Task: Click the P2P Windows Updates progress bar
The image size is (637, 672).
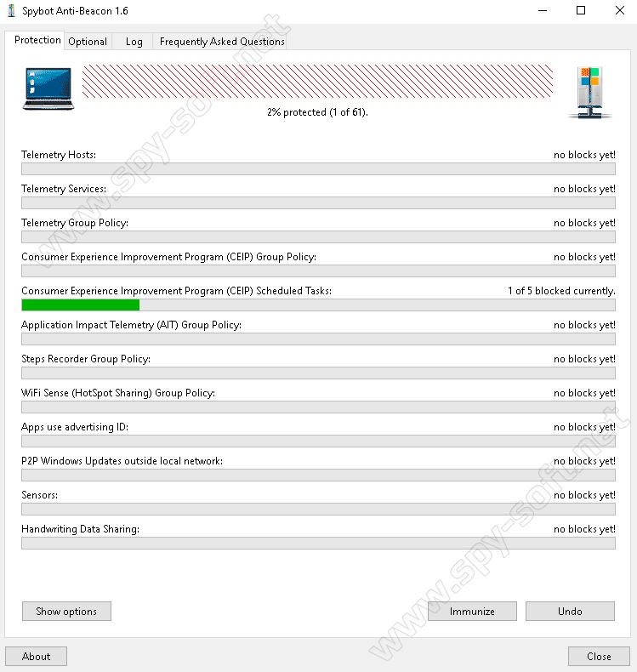Action: coord(318,475)
